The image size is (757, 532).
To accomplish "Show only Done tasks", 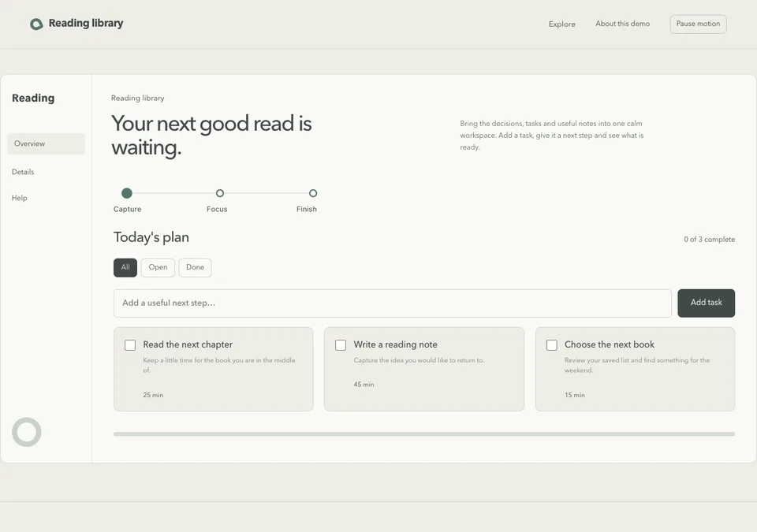I will [x=195, y=267].
